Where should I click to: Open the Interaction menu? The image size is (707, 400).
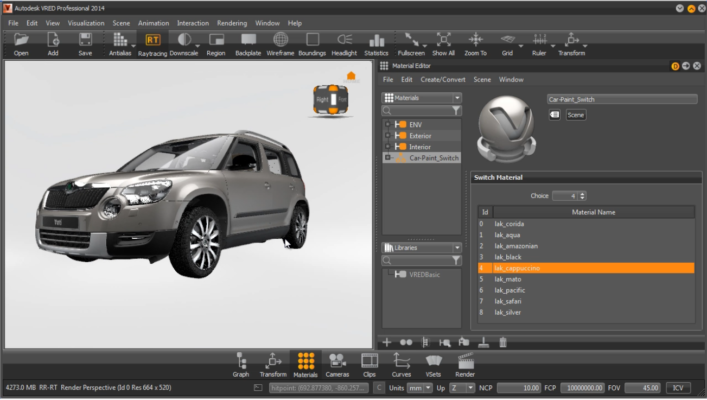click(x=193, y=23)
